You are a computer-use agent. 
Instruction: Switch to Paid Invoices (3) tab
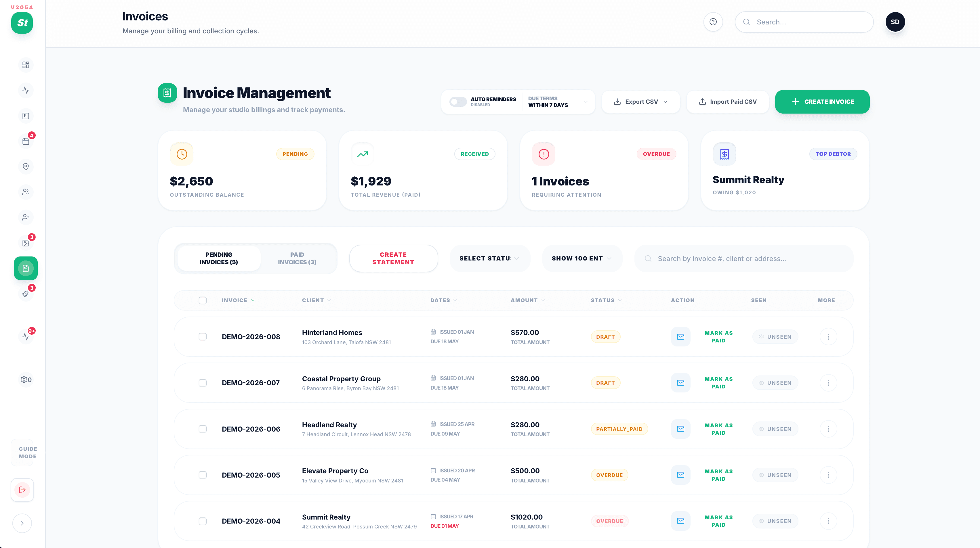[x=297, y=258]
